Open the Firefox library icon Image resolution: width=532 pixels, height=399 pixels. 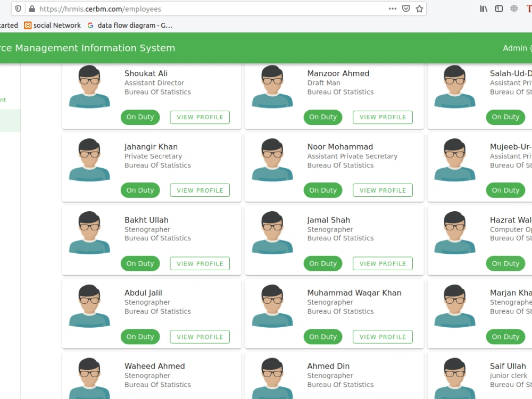click(x=484, y=9)
